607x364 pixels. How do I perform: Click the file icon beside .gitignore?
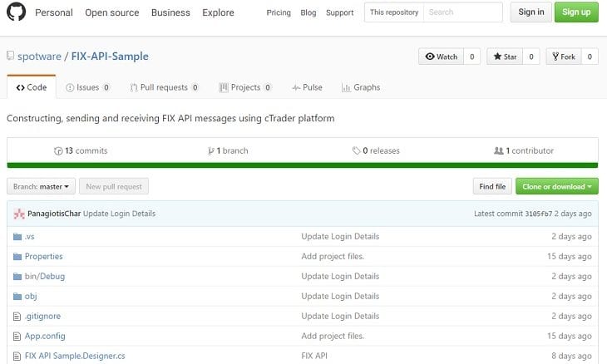[17, 317]
